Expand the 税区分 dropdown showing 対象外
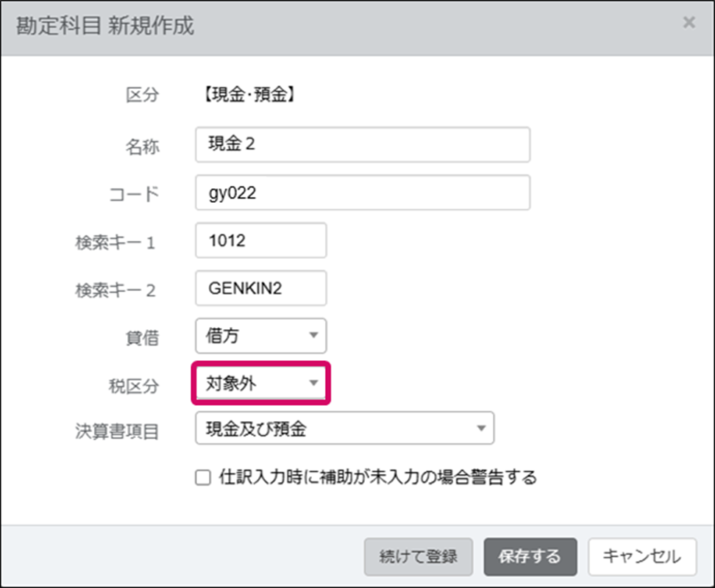The width and height of the screenshot is (715, 588). 261,383
